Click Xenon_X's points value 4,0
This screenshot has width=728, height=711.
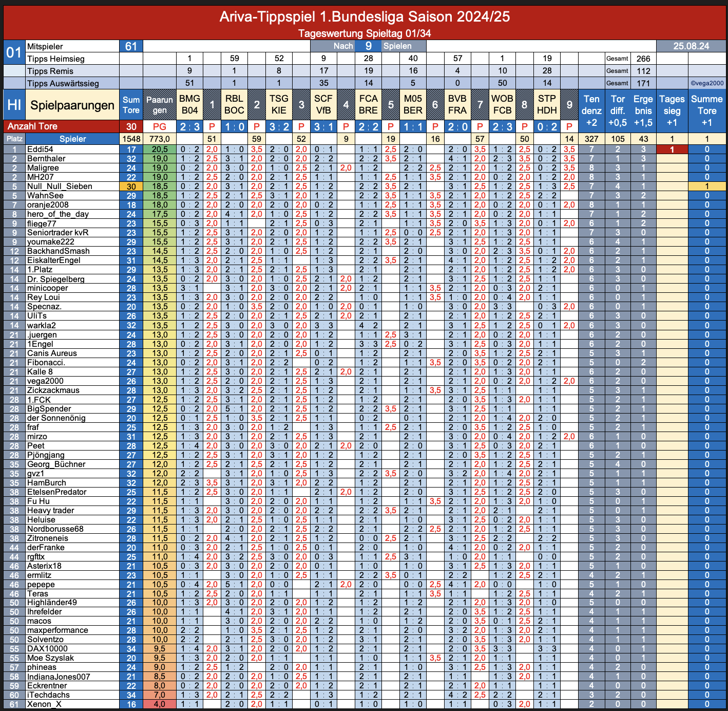point(160,704)
